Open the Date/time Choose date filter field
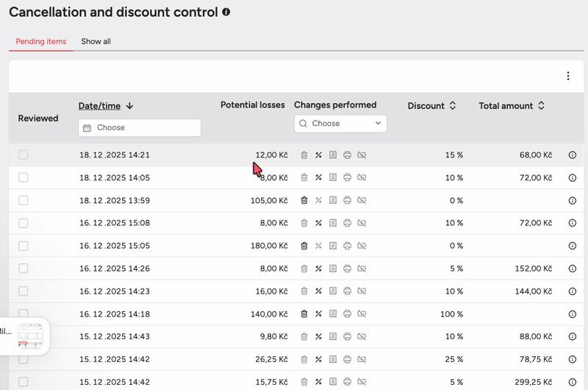The width and height of the screenshot is (588, 390). point(140,128)
